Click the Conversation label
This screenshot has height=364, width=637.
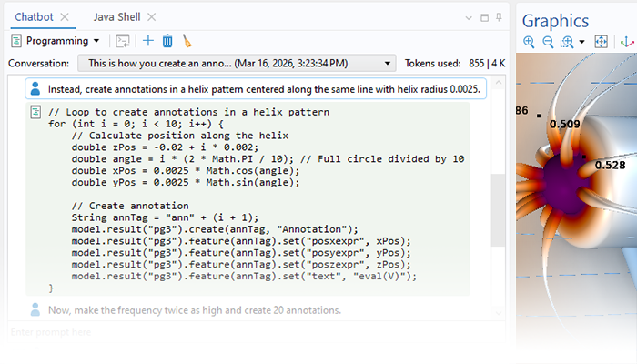click(x=38, y=64)
